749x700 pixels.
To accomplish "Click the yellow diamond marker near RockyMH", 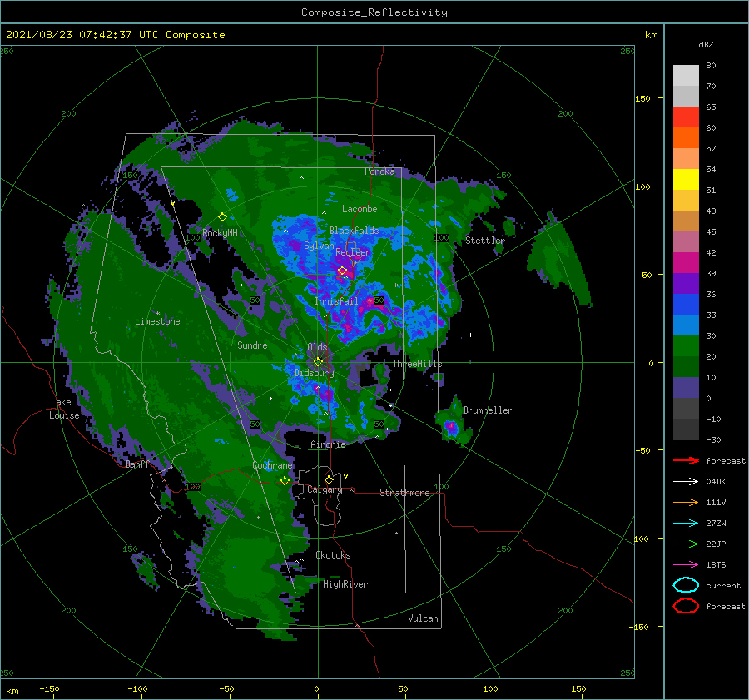I will pos(222,217).
